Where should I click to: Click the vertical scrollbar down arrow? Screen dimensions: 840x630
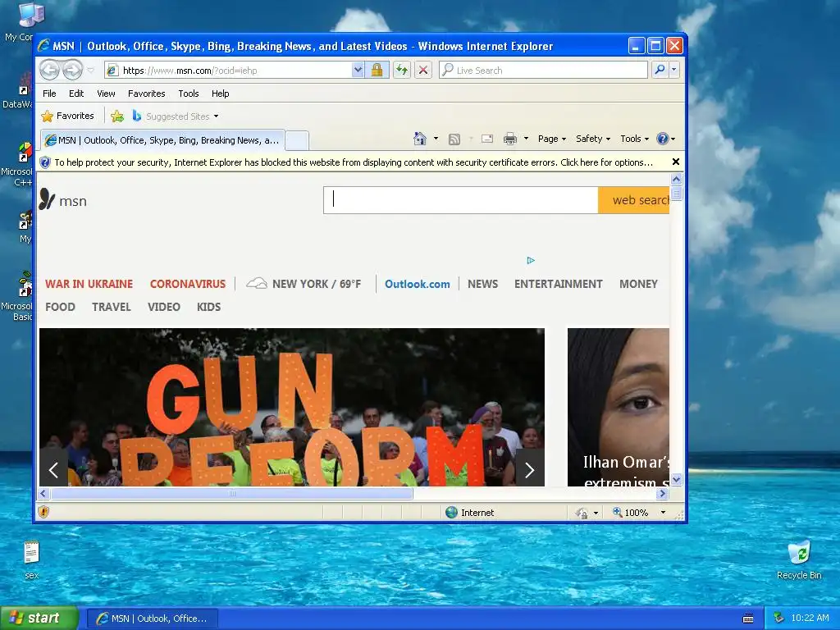(676, 480)
